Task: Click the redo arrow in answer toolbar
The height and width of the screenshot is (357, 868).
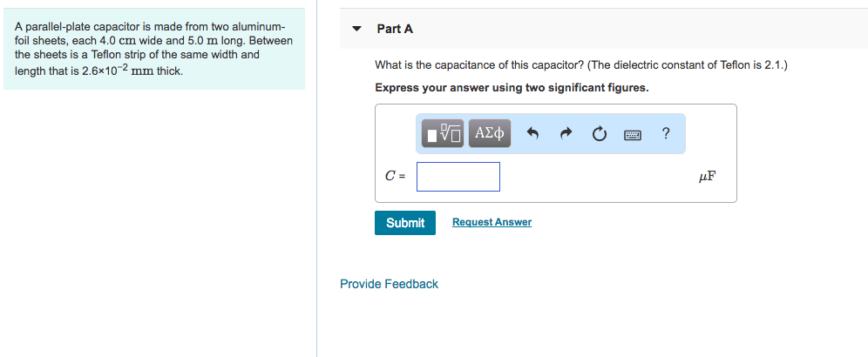Action: (x=566, y=134)
